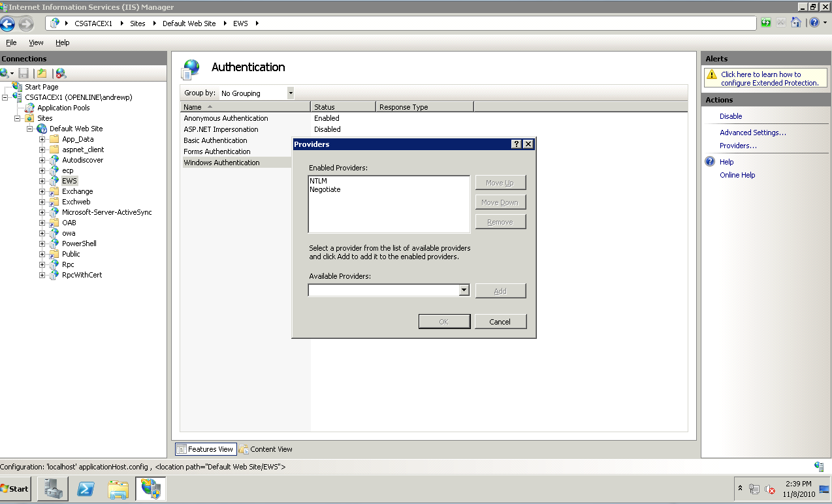Image resolution: width=832 pixels, height=504 pixels.
Task: Select Microsoft-Server-ActiveSync tree item
Action: coord(107,212)
